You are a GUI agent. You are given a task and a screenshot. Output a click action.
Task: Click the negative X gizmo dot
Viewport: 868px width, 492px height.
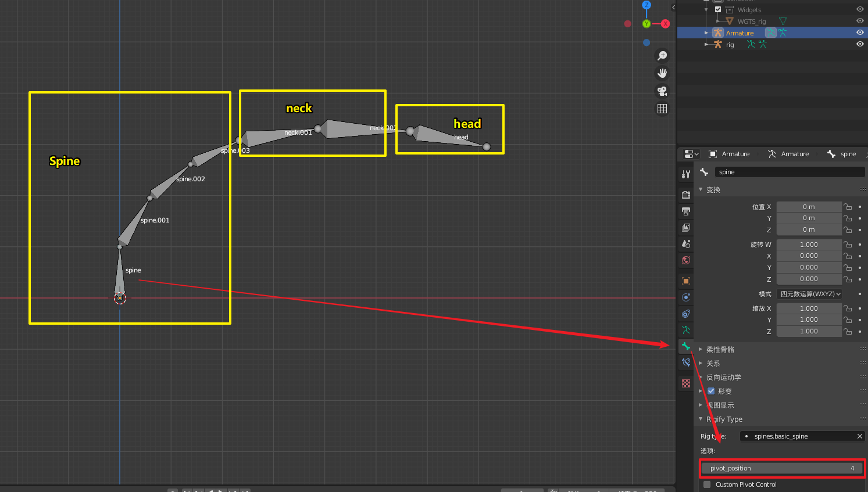628,24
